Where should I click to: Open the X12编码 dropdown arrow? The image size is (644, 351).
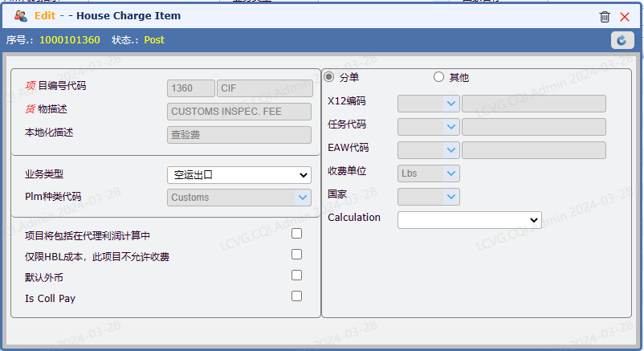pyautogui.click(x=451, y=104)
